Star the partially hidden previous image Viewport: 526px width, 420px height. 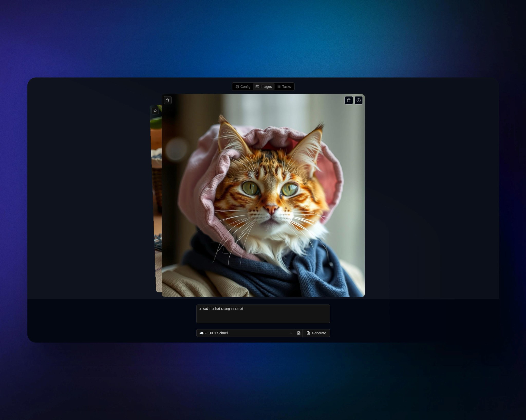[155, 111]
